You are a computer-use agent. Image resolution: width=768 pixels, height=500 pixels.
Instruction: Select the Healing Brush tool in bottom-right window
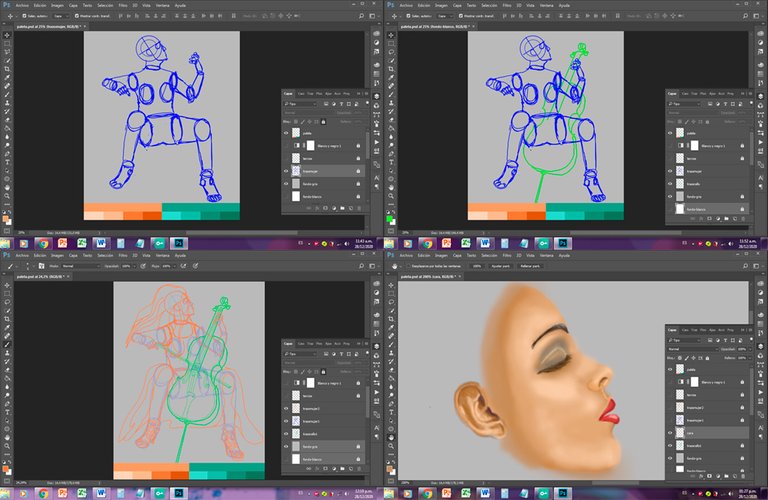click(x=391, y=336)
